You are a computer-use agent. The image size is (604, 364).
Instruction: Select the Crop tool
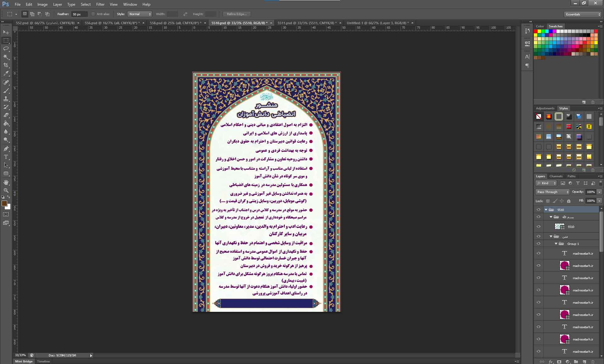click(6, 65)
